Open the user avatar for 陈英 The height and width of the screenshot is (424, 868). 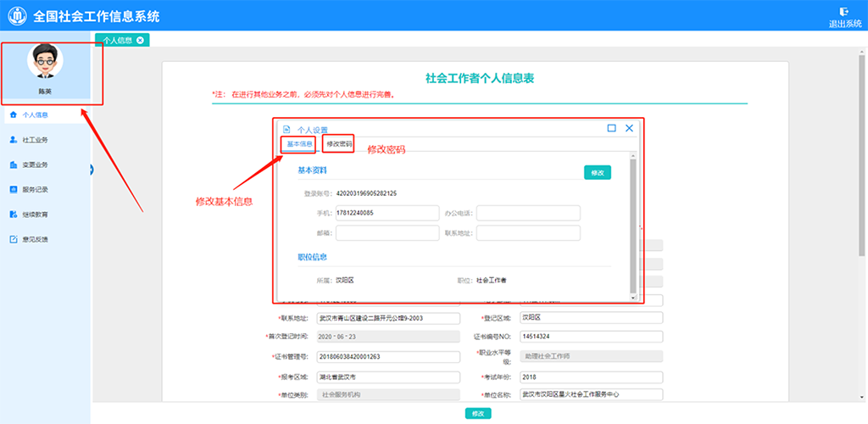point(45,61)
